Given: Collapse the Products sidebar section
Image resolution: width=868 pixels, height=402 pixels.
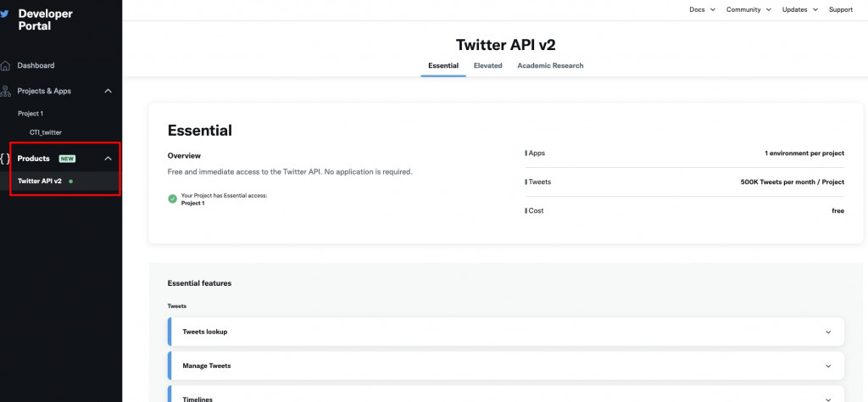Looking at the screenshot, I should pyautogui.click(x=108, y=159).
